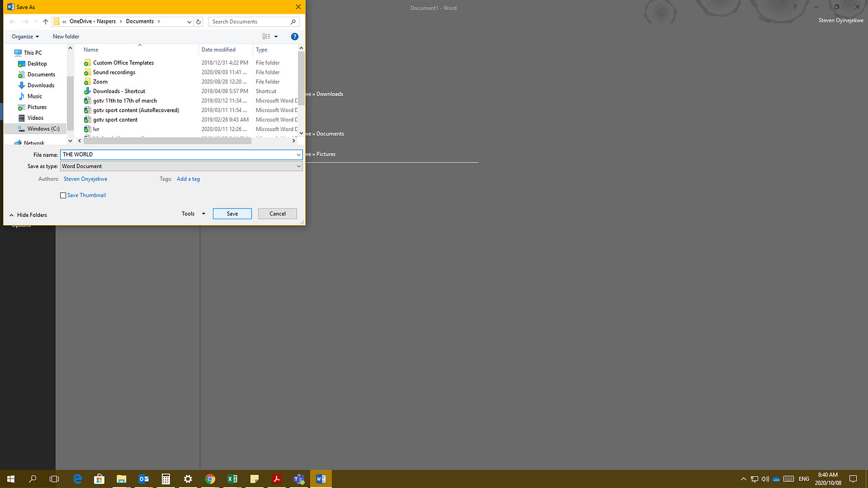Select Desktop in the navigation pane
This screenshot has width=868, height=488.
tap(37, 64)
